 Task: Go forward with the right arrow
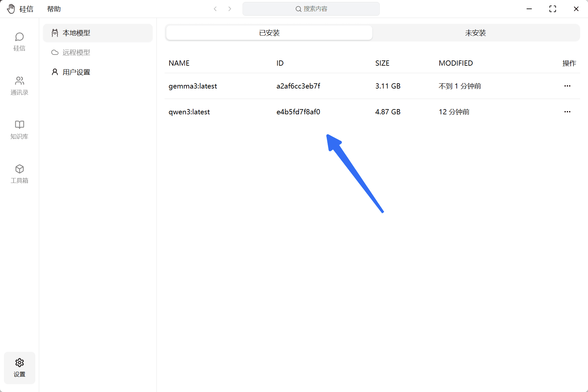click(230, 9)
